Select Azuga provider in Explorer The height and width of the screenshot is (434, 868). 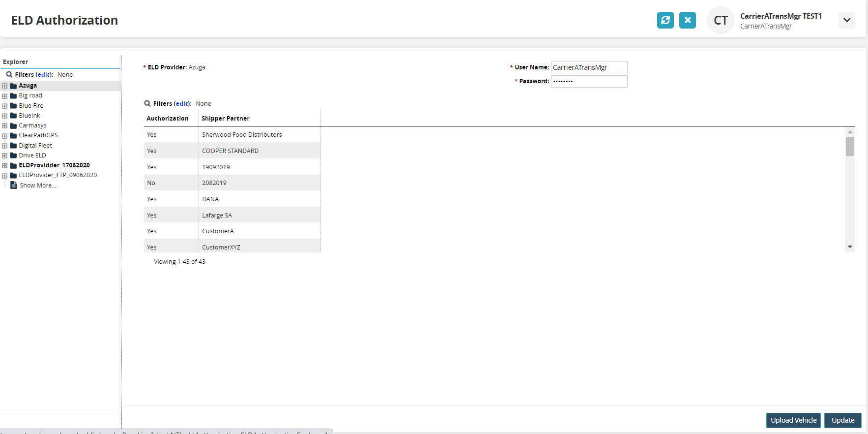[x=28, y=86]
